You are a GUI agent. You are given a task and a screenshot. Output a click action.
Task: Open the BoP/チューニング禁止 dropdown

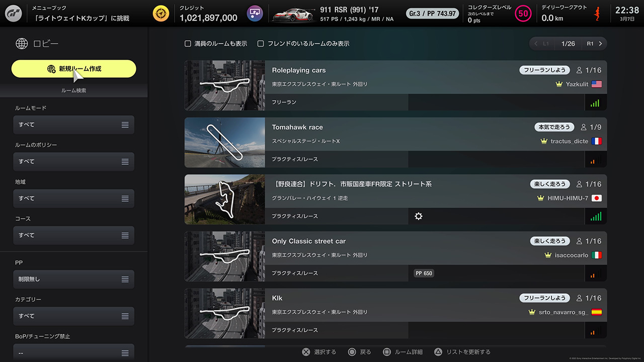[74, 352]
